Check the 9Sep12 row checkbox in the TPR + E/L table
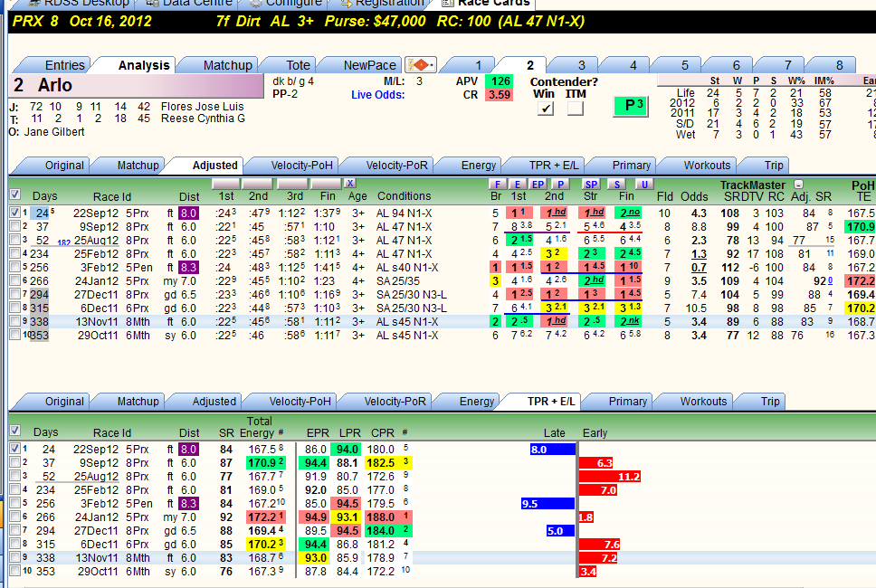This screenshot has height=588, width=876. tap(15, 462)
